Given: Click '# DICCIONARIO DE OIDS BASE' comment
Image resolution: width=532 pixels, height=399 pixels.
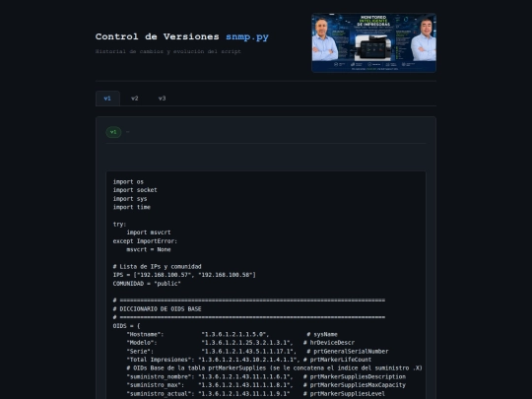Looking at the screenshot, I should pyautogui.click(x=157, y=309).
